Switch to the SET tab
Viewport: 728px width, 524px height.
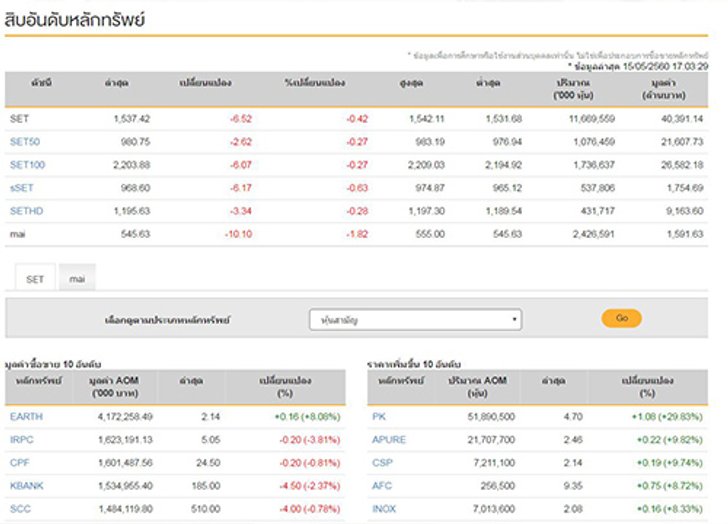click(35, 278)
